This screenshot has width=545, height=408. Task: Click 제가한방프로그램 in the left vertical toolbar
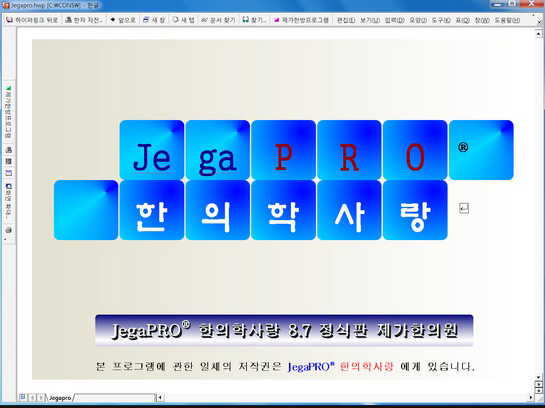pyautogui.click(x=8, y=112)
